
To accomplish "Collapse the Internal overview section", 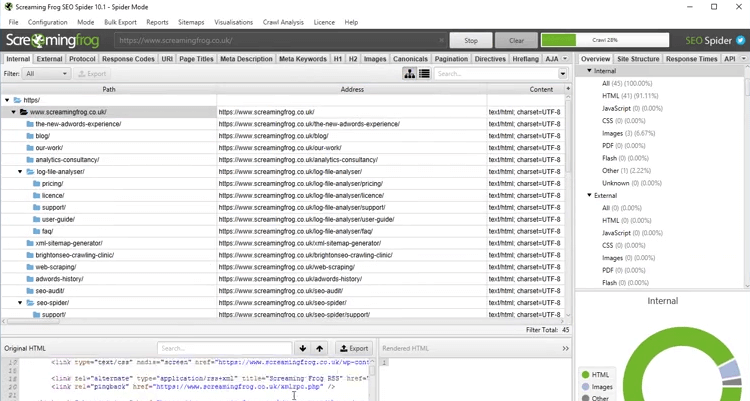I will [589, 71].
